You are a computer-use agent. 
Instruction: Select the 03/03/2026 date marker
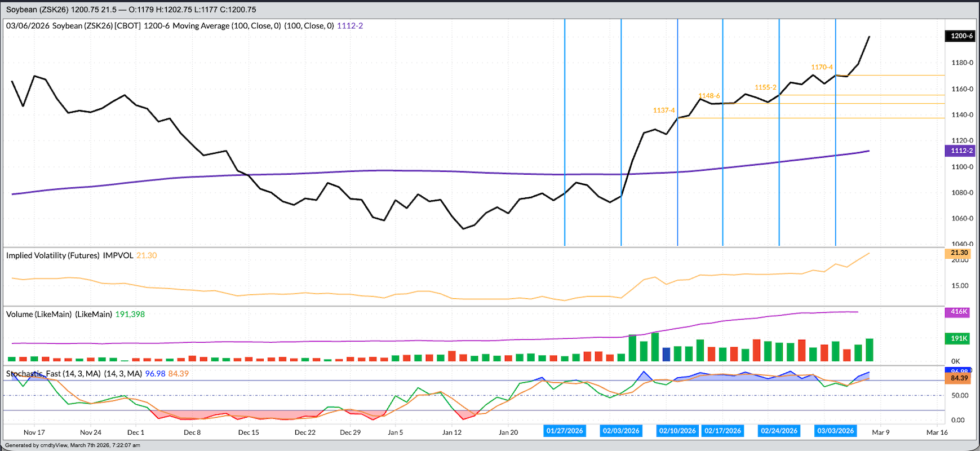click(x=835, y=431)
